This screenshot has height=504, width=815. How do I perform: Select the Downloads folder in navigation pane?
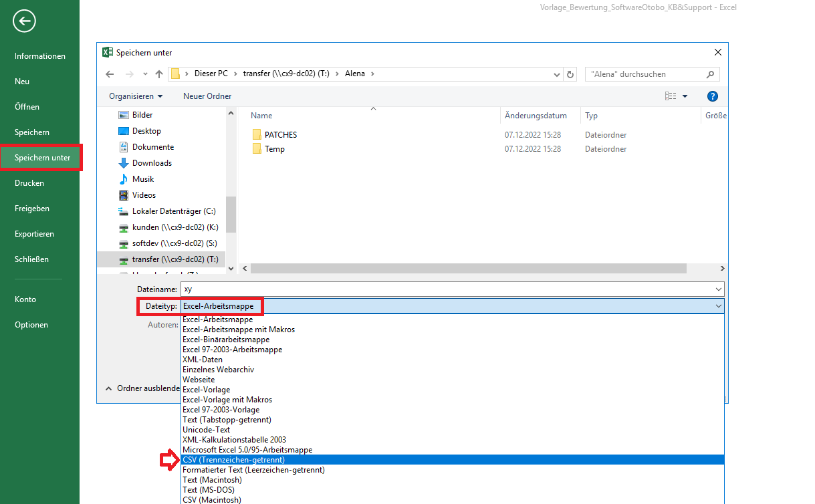(152, 163)
